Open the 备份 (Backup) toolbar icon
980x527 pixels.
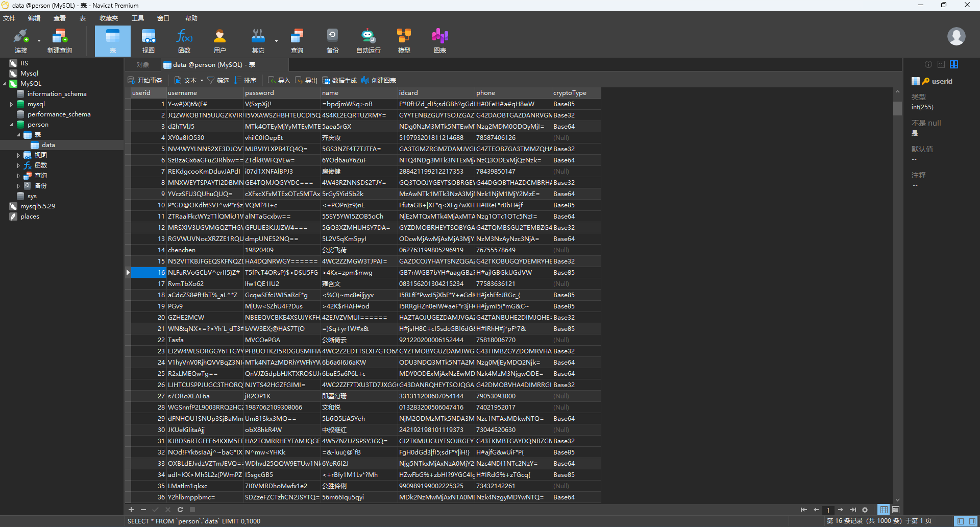coord(333,41)
